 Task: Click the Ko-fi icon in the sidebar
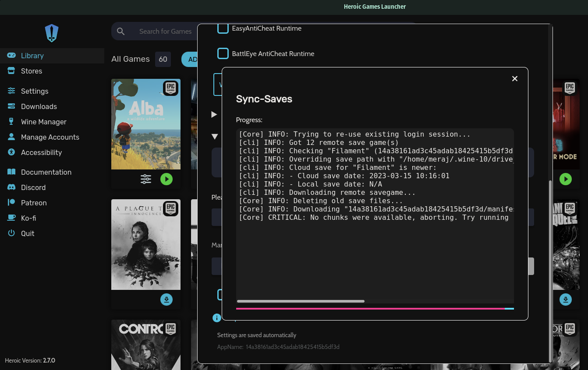pos(11,218)
